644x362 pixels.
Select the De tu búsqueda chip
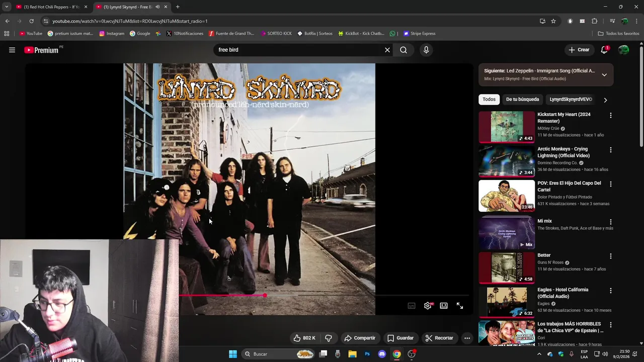[522, 99]
